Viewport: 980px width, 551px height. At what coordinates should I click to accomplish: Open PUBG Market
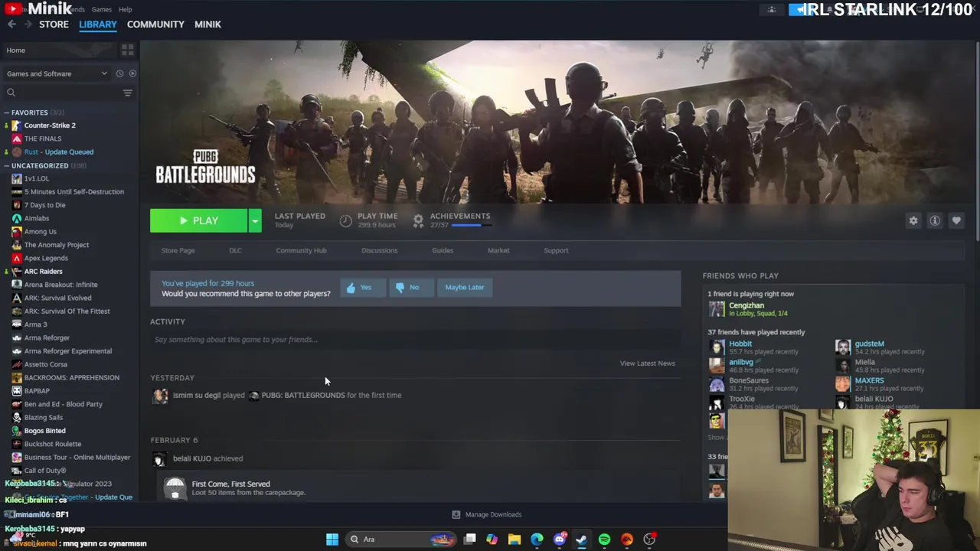pyautogui.click(x=498, y=250)
